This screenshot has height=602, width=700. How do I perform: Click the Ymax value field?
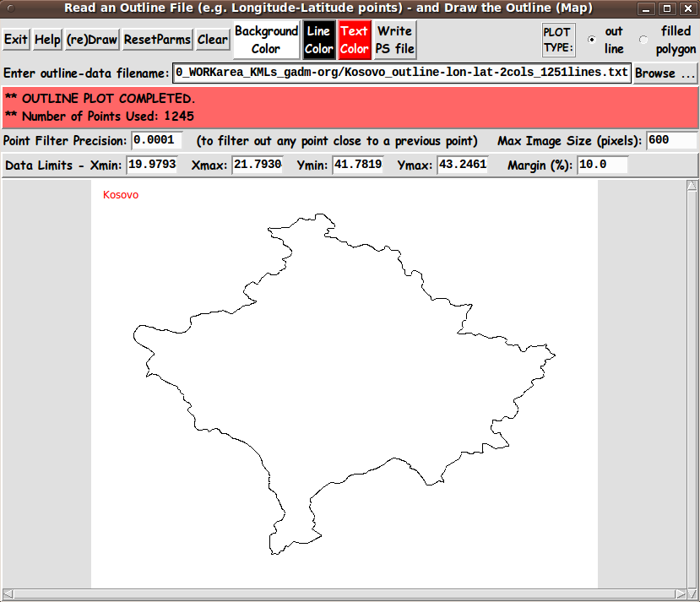[x=463, y=165]
